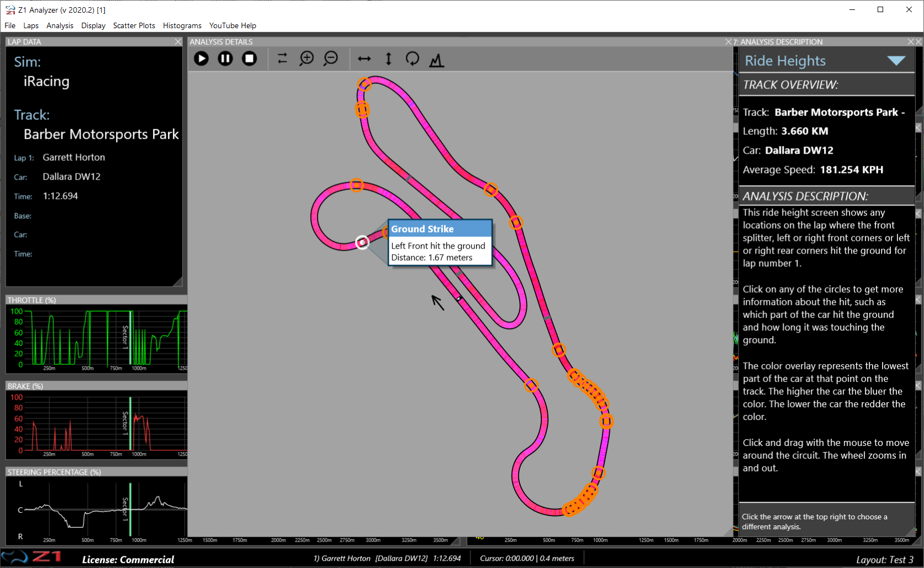Open the Analysis menu
This screenshot has width=924, height=568.
tap(60, 25)
